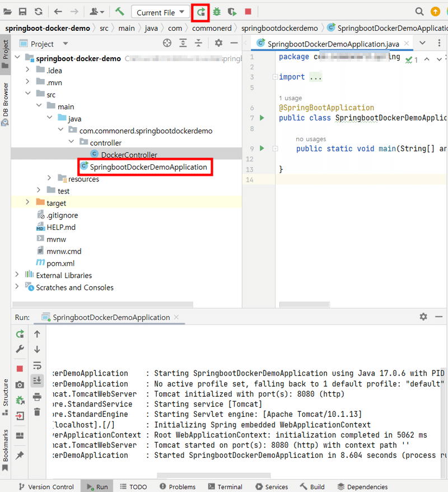
Task: Open Bookmarks side tool window
Action: coord(5,451)
